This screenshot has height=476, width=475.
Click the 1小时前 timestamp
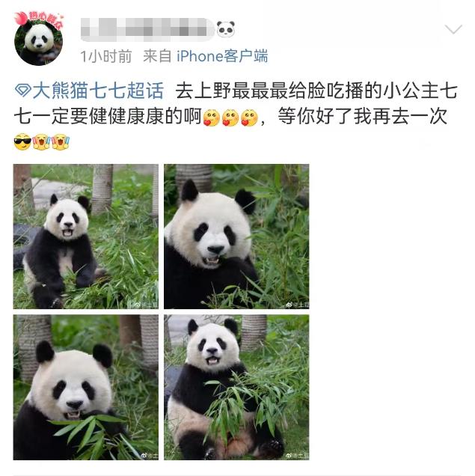pos(106,56)
